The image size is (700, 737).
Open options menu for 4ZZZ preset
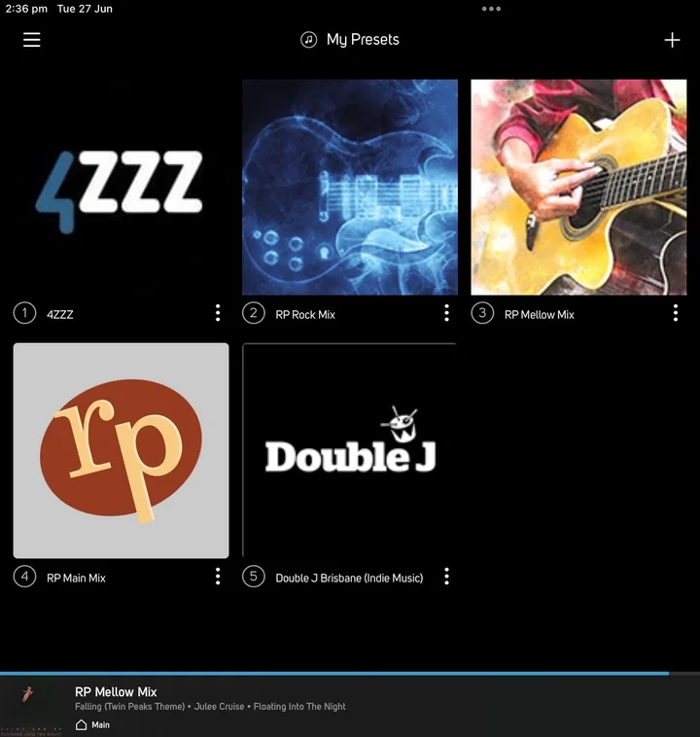[218, 313]
